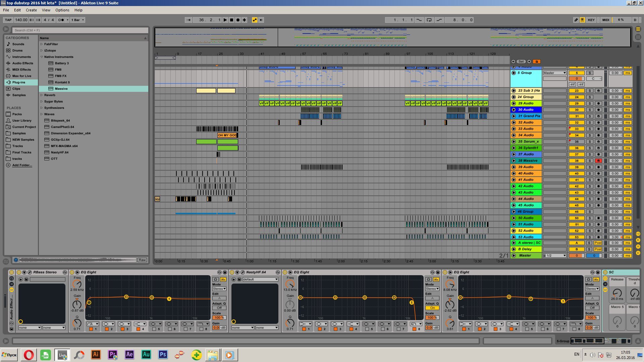The height and width of the screenshot is (362, 644).
Task: Enable the KEY map mode
Action: tap(591, 20)
